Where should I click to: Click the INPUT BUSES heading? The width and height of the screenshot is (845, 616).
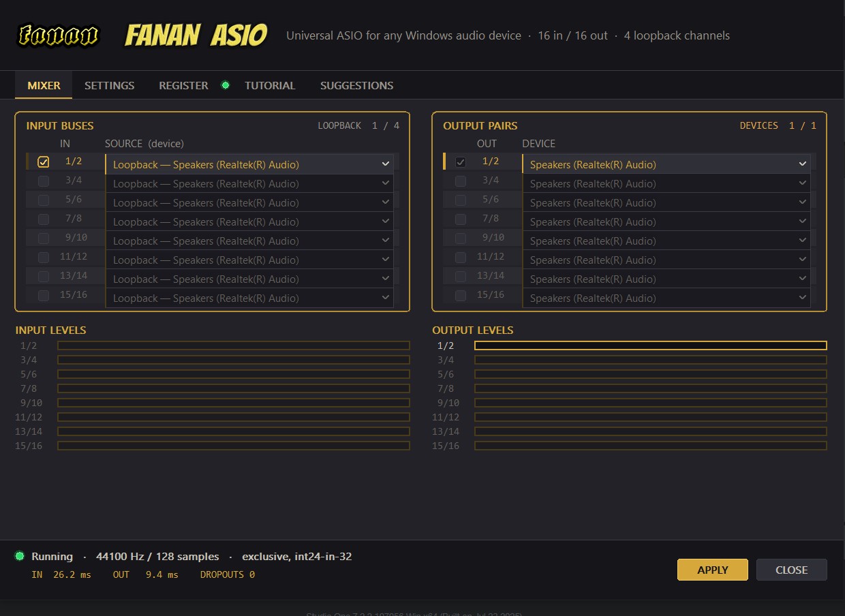click(60, 125)
